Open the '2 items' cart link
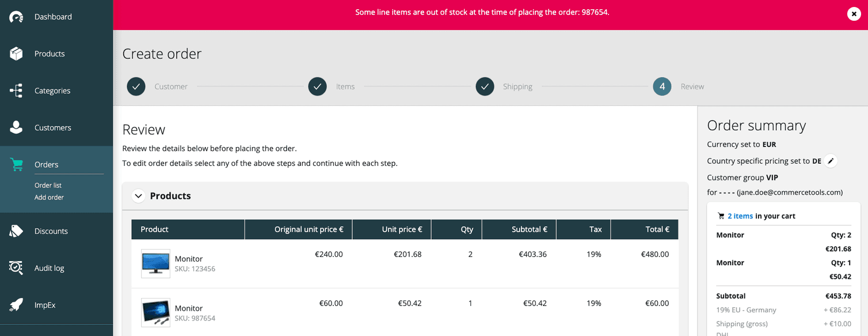 click(740, 216)
